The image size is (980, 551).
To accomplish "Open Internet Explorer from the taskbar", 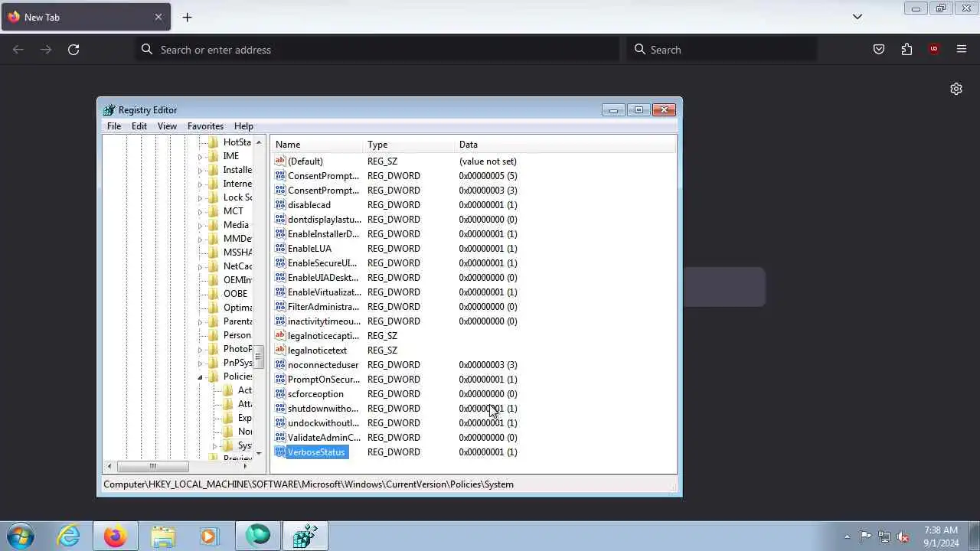I will [x=69, y=536].
